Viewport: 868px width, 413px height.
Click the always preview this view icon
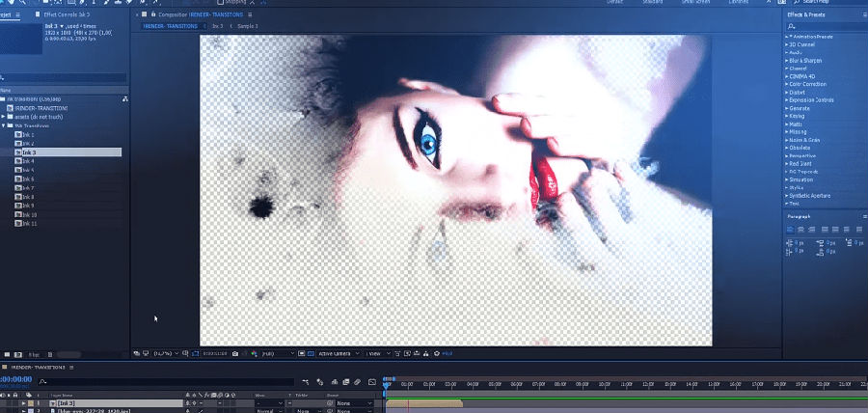pyautogui.click(x=137, y=353)
